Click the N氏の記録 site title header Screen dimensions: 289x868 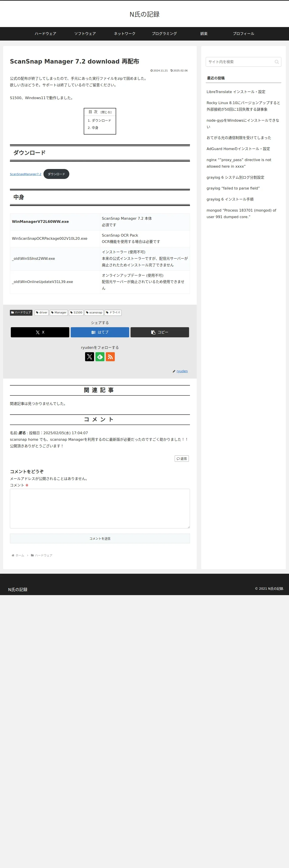pos(145,14)
